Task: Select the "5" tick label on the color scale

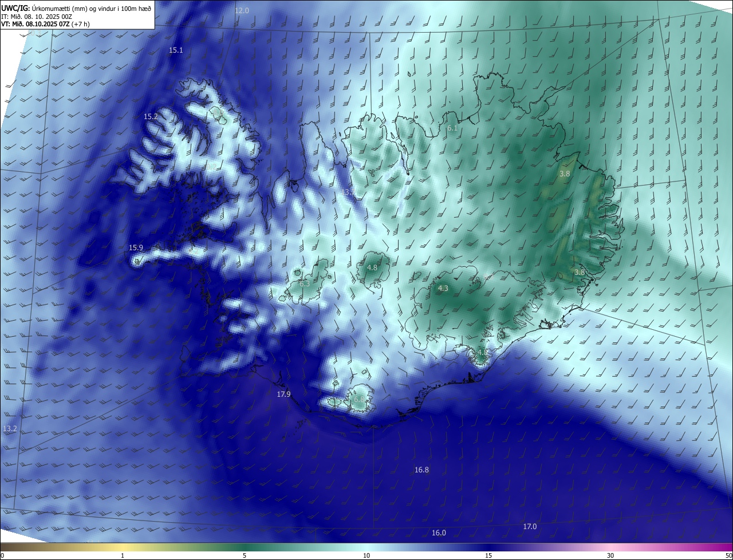Action: coord(245,556)
